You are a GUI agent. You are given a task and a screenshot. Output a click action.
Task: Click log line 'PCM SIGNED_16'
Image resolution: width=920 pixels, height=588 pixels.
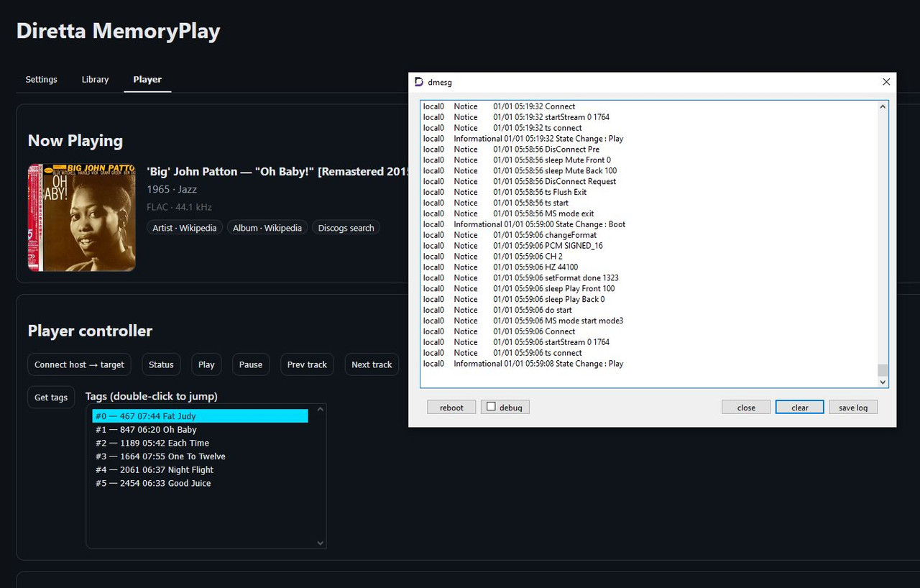(512, 246)
